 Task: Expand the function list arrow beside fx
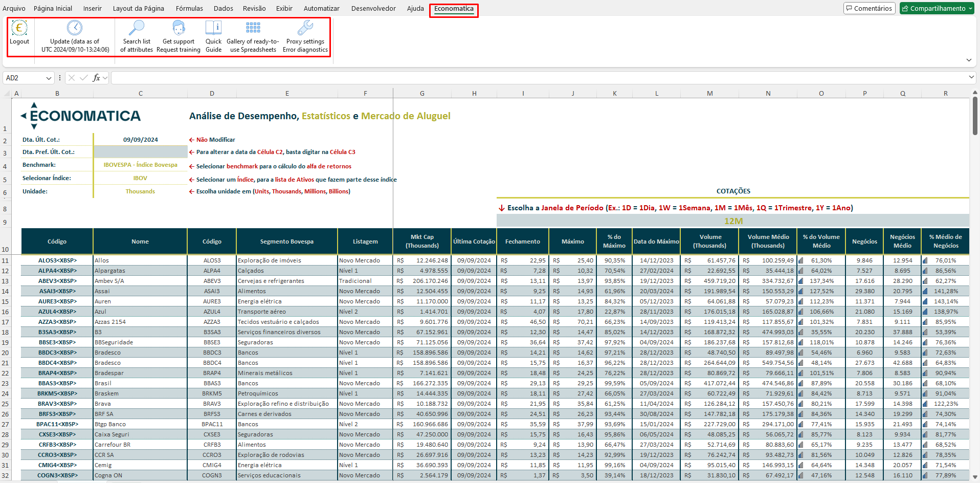[x=105, y=78]
